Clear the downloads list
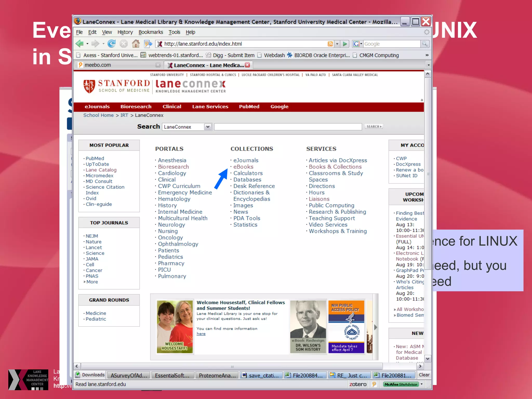Screen dimensions: 532x399 point(424,375)
